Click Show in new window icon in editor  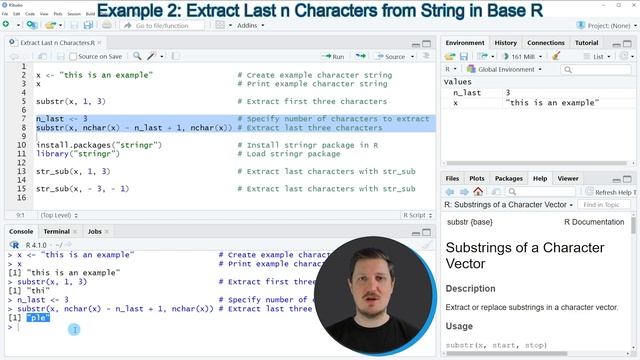tap(42, 56)
